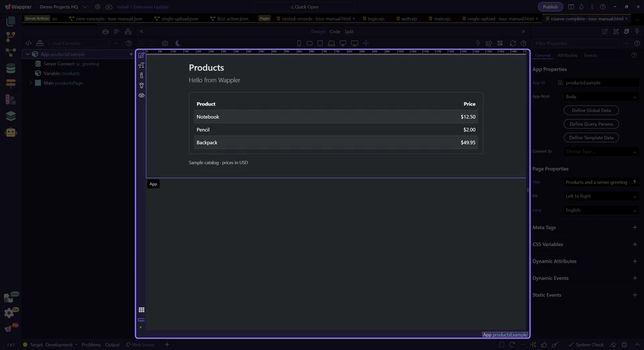Image resolution: width=644 pixels, height=350 pixels.
Task: Collapse the App productsExample tree node
Action: (28, 54)
